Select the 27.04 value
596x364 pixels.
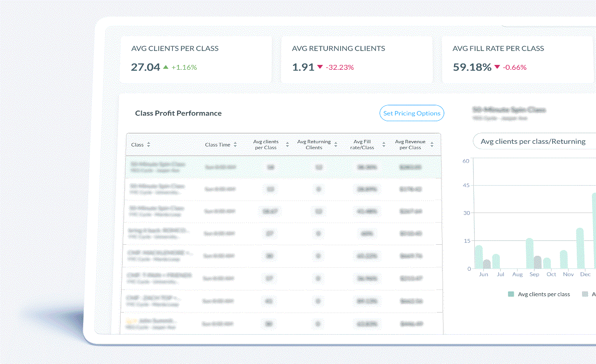[x=145, y=67]
